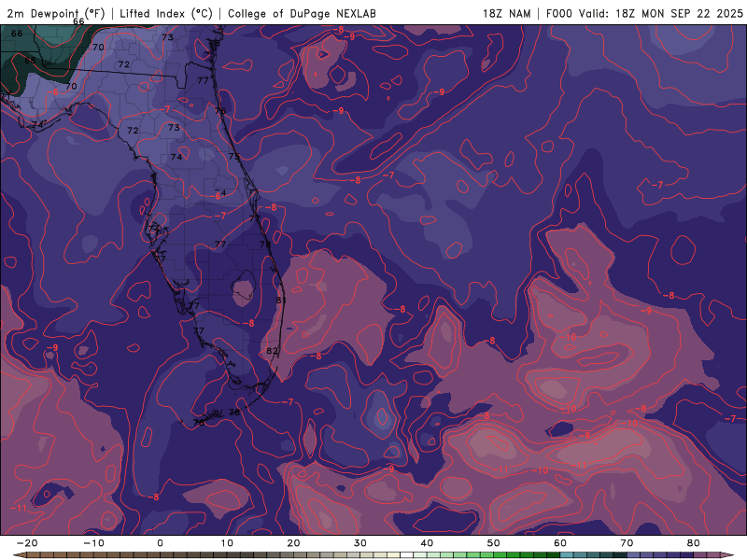Click the 'Lifted Index (°C)' title text
The width and height of the screenshot is (747, 560).
click(166, 13)
